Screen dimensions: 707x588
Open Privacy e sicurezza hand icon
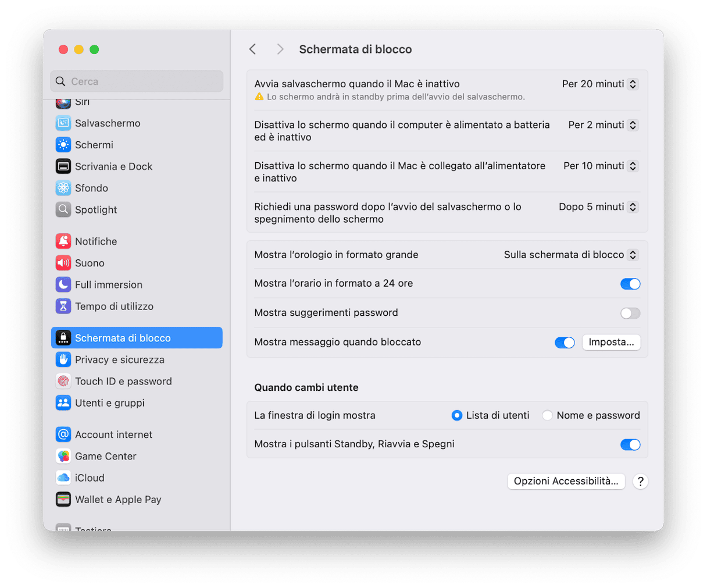[x=63, y=359]
